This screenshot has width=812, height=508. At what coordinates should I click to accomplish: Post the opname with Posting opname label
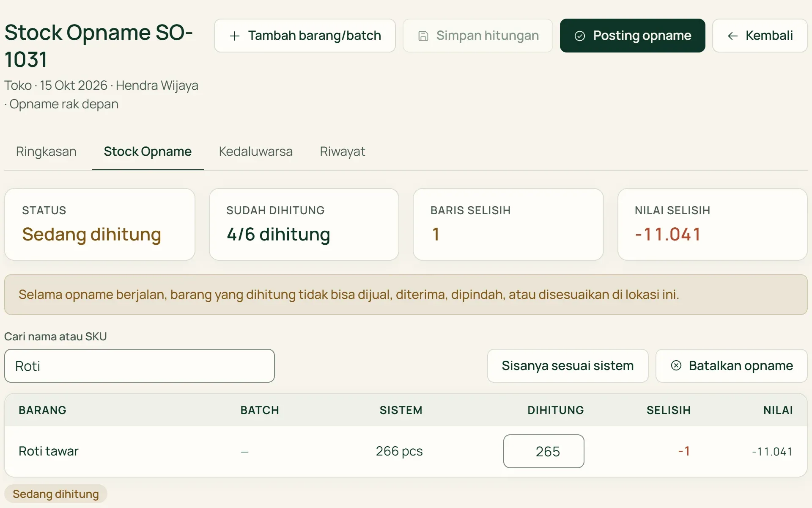pos(642,36)
